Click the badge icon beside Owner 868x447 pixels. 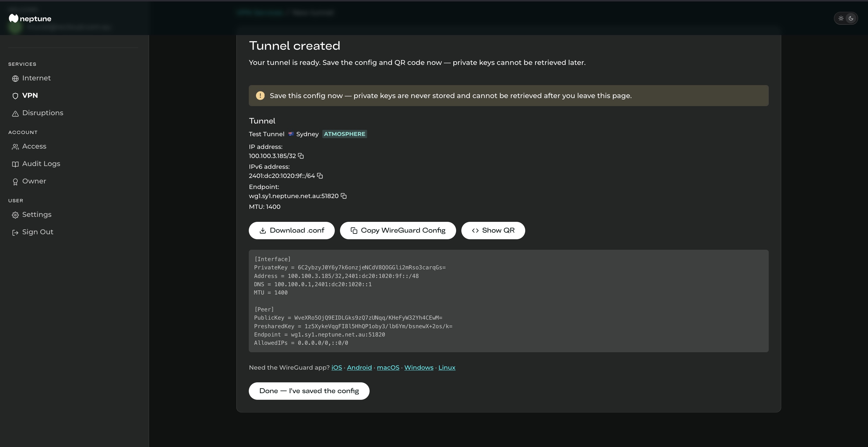tap(15, 182)
